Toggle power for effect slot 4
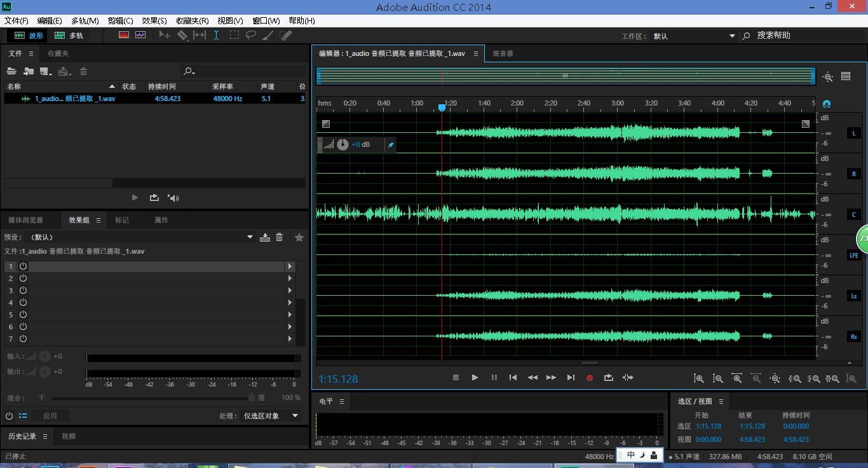The image size is (868, 468). click(x=23, y=303)
